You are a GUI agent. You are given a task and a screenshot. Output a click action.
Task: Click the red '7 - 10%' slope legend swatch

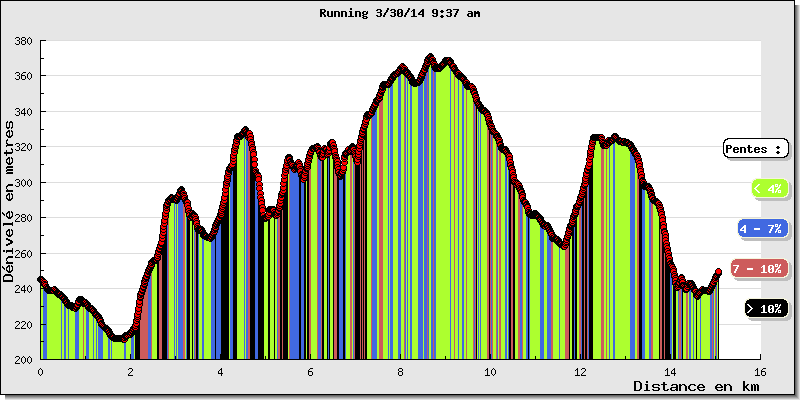click(759, 269)
